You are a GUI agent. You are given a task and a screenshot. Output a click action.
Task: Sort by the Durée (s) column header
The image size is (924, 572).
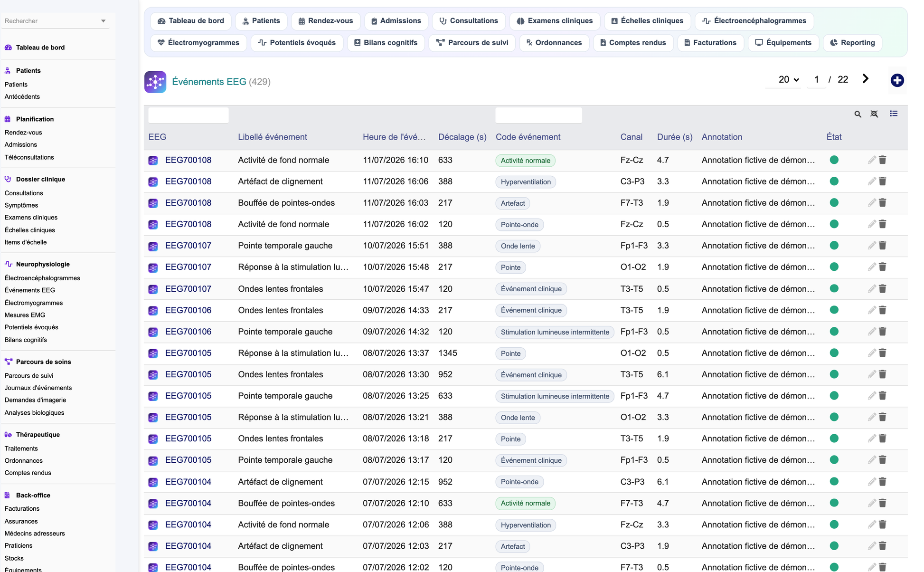click(x=674, y=137)
